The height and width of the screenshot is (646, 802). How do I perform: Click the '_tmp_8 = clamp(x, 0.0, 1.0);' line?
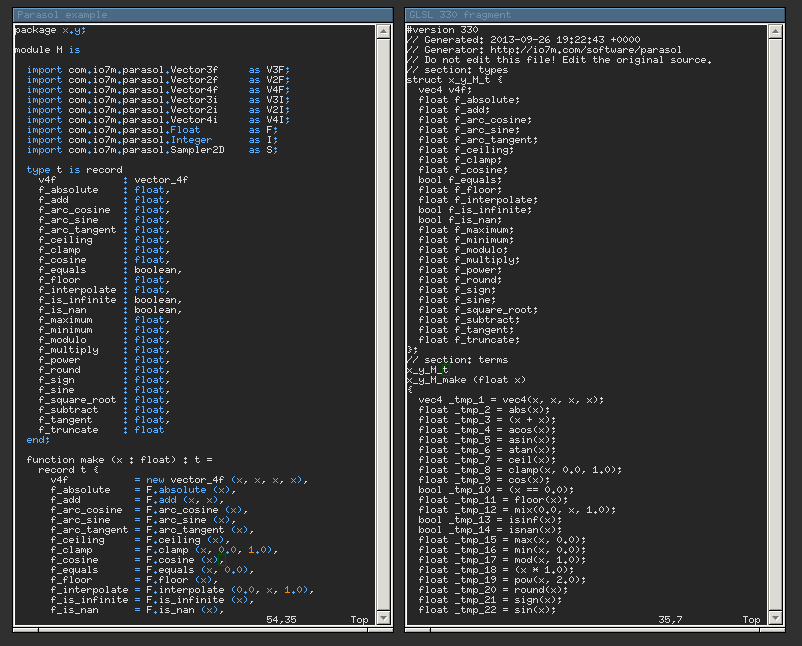pos(520,470)
